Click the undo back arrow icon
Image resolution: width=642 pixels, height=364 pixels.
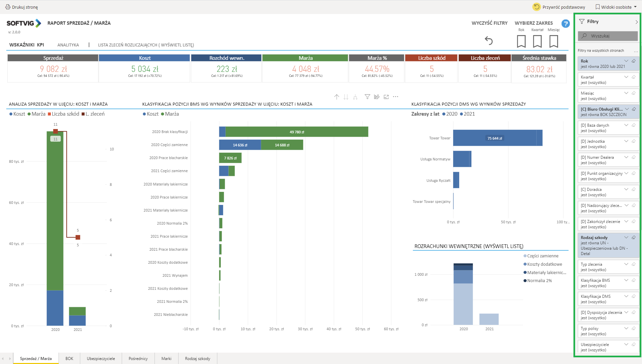tap(489, 41)
